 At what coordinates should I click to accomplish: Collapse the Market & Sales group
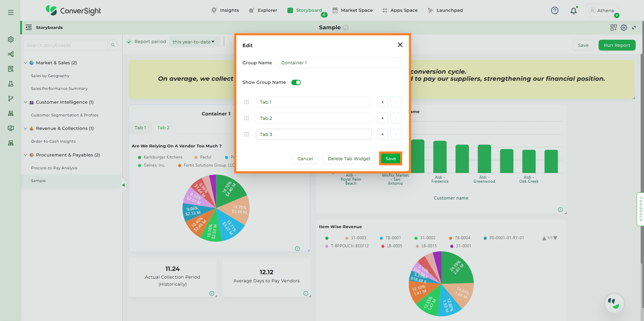coord(25,63)
